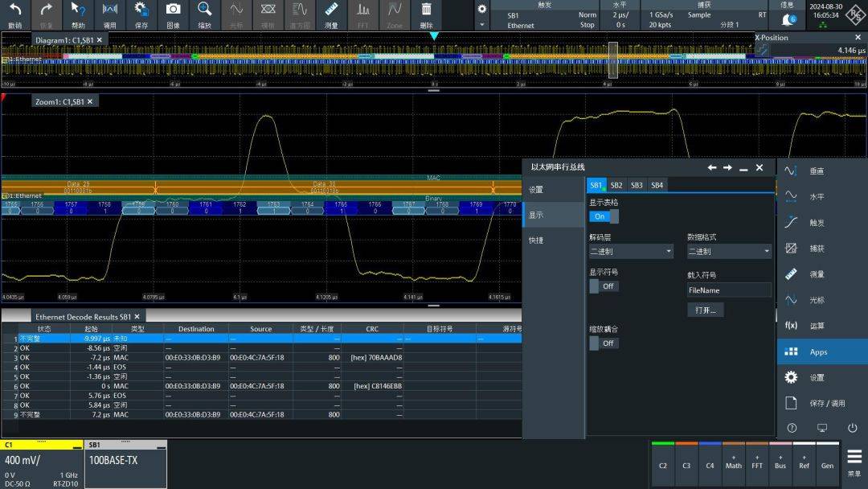Click the FileName input field

729,290
